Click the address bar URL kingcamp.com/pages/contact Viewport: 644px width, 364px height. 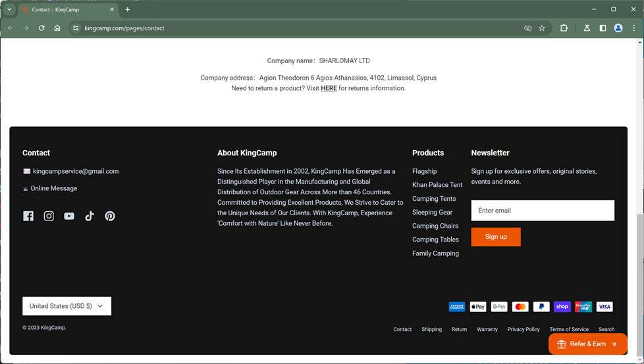pos(124,28)
